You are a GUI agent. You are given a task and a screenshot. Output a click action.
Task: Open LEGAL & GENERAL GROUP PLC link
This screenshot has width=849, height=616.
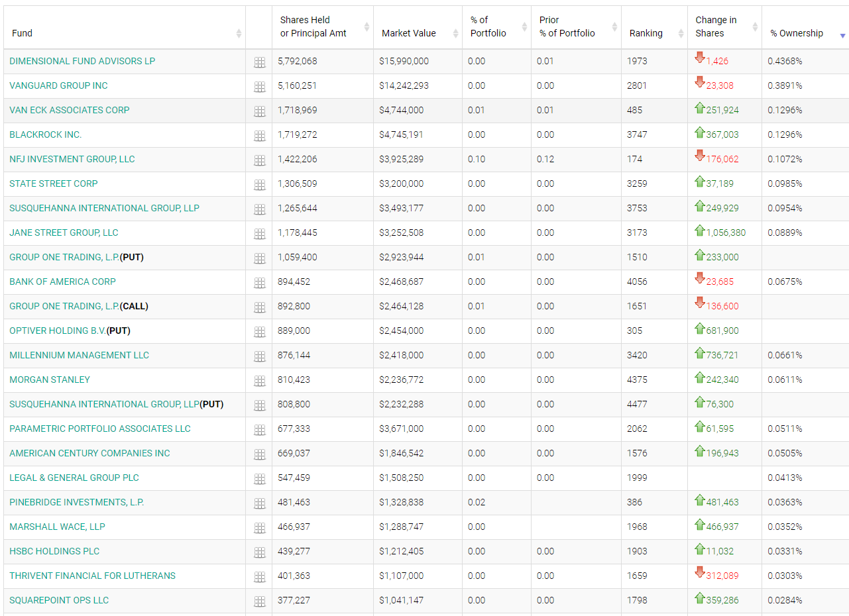coord(74,478)
